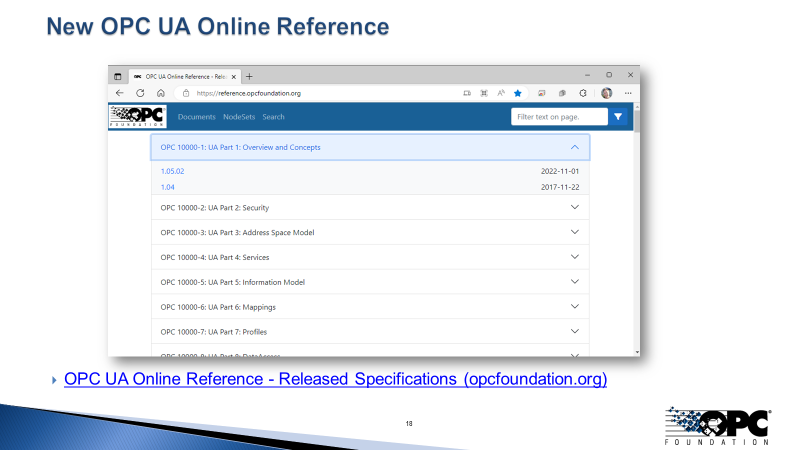Expand UA Part 7: Profiles
This screenshot has width=800, height=450.
(370, 332)
